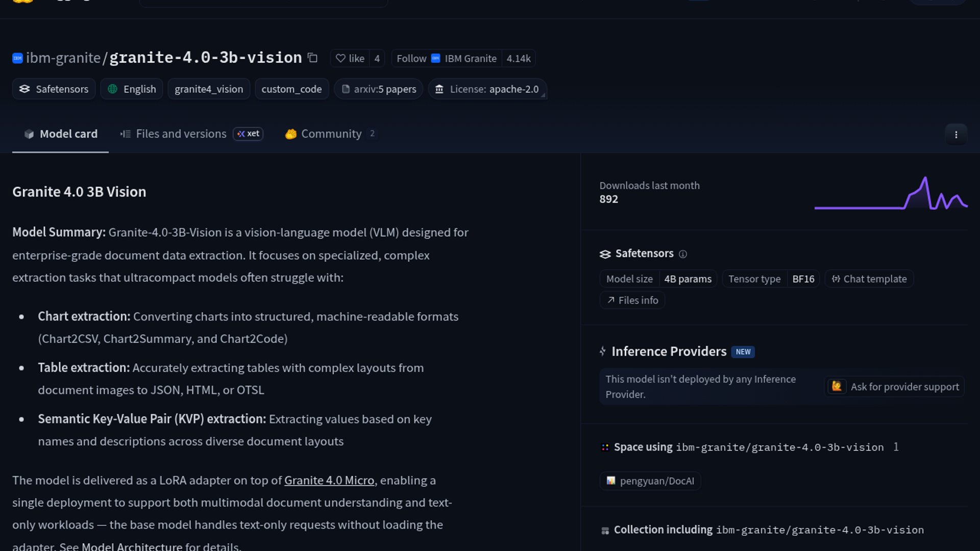The height and width of the screenshot is (551, 980).
Task: Open the pengyuan/DocAI space
Action: (x=650, y=481)
